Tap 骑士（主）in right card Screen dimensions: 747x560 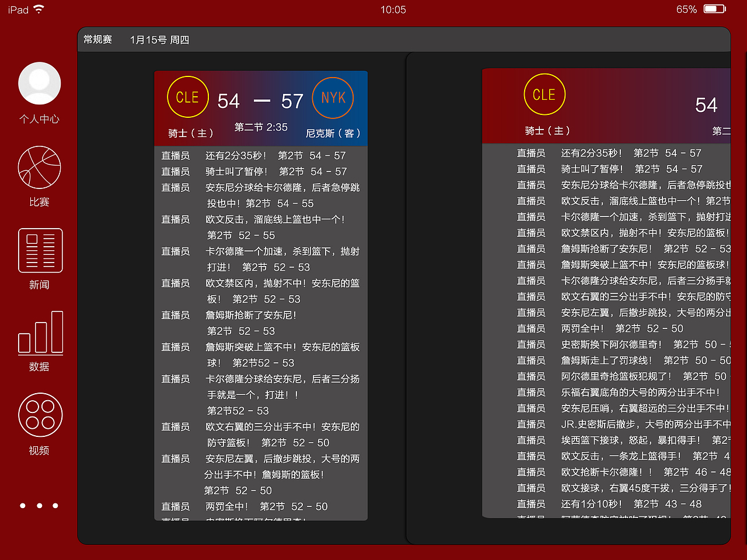point(547,131)
